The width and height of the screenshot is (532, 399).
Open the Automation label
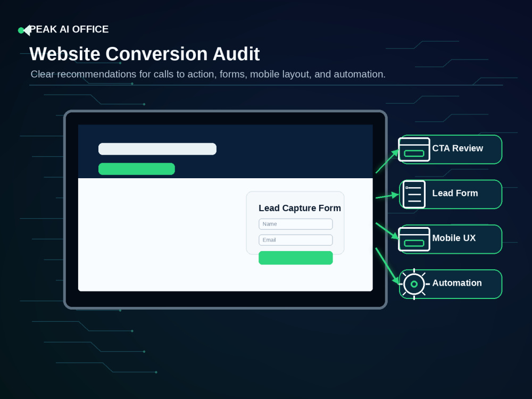[x=456, y=283]
